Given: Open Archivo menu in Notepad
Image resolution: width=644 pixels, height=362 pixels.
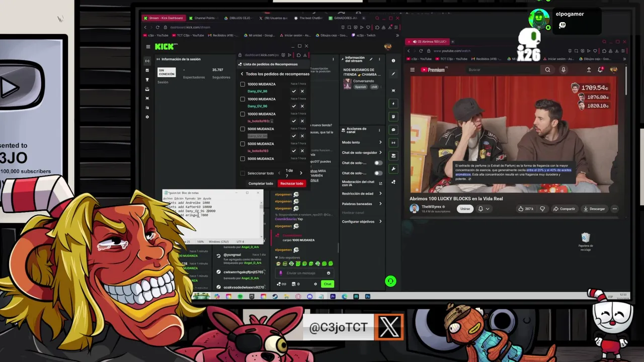Looking at the screenshot, I should (168, 199).
